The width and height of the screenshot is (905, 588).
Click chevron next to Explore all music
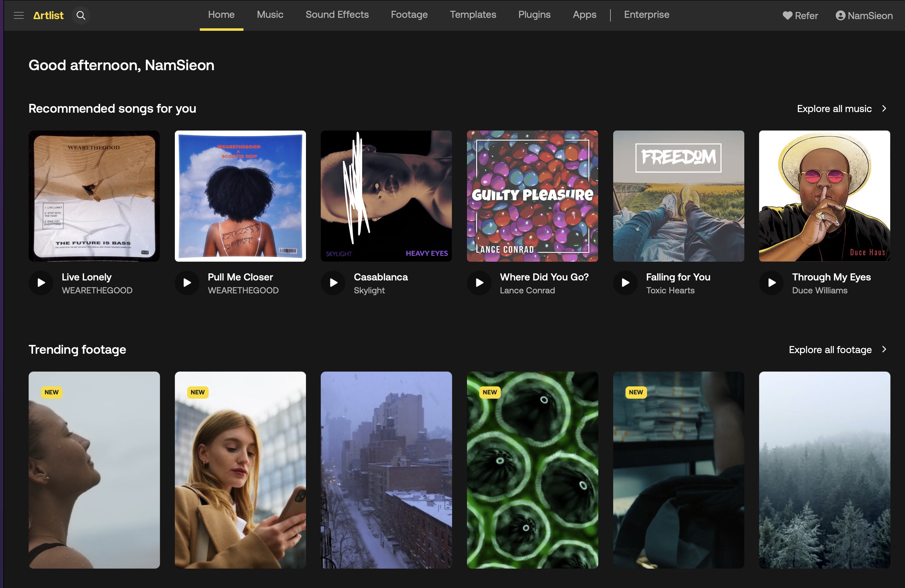point(884,108)
